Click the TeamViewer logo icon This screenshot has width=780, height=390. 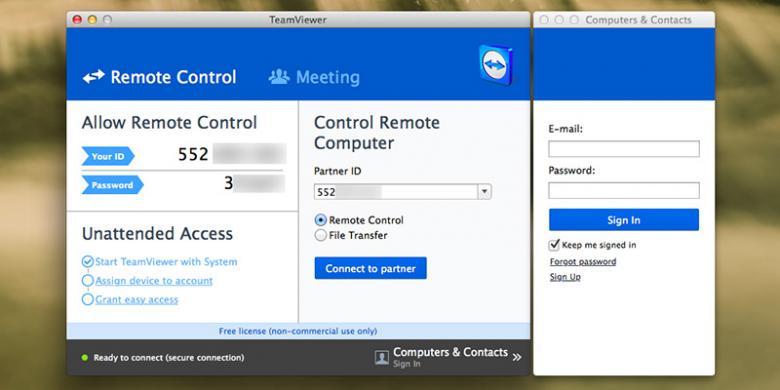(495, 65)
